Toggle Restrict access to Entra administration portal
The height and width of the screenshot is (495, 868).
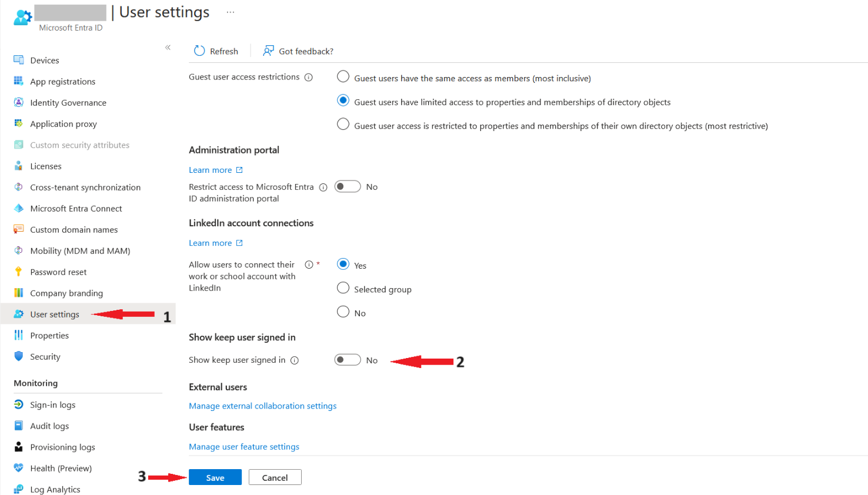coord(347,186)
